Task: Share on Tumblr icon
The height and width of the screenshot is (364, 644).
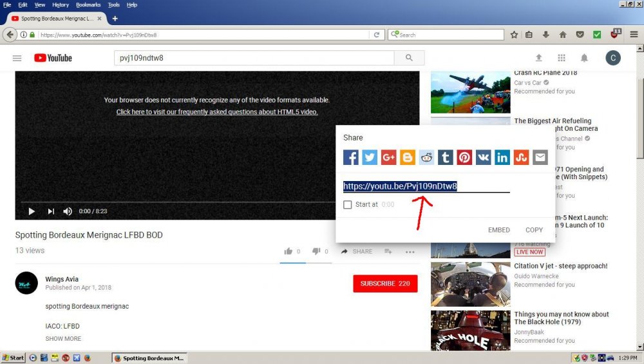Action: (x=446, y=157)
